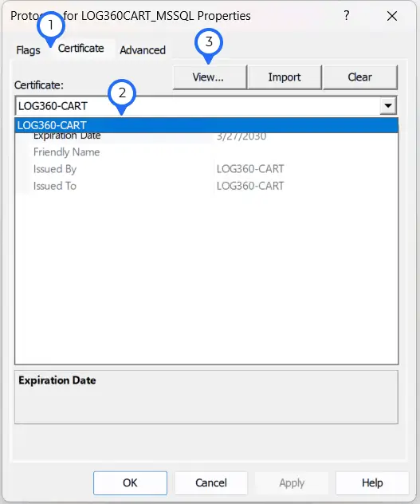Click the question mark help icon
The width and height of the screenshot is (420, 504).
[347, 15]
